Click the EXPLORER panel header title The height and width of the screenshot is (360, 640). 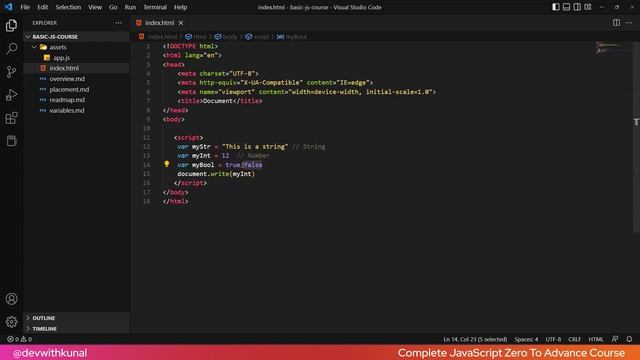pos(45,23)
